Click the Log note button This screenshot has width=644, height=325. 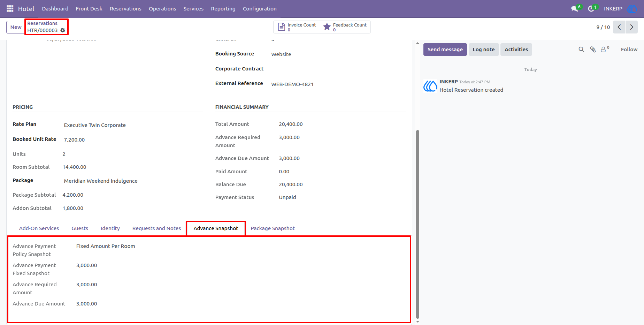484,50
